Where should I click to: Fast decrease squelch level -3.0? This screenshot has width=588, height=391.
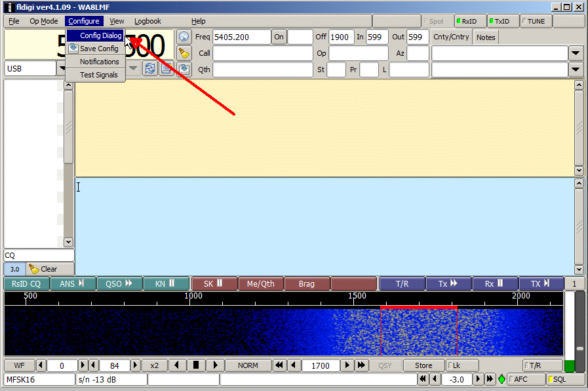point(423,379)
